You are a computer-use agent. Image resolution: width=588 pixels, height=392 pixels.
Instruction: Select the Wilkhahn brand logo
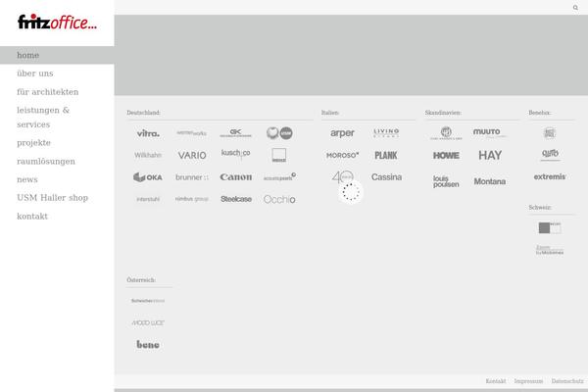tap(148, 155)
